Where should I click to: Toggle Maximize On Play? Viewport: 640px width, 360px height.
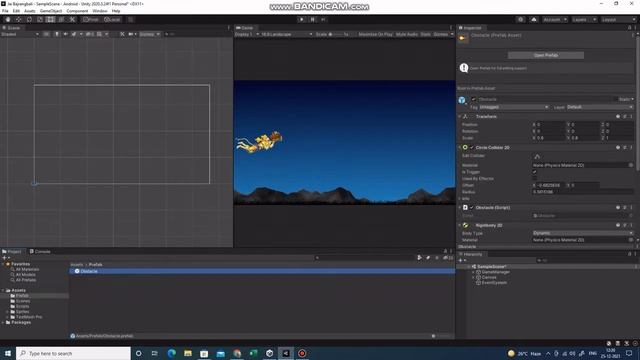[x=376, y=34]
